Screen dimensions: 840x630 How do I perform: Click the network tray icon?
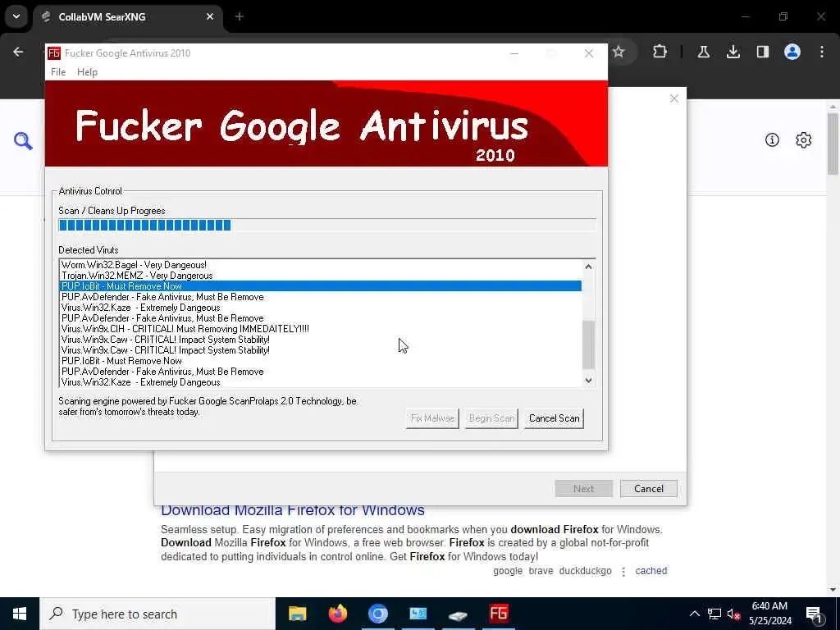[x=714, y=614]
